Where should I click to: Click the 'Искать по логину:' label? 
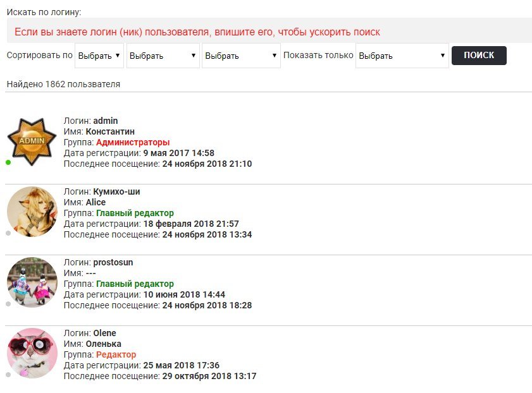[44, 12]
